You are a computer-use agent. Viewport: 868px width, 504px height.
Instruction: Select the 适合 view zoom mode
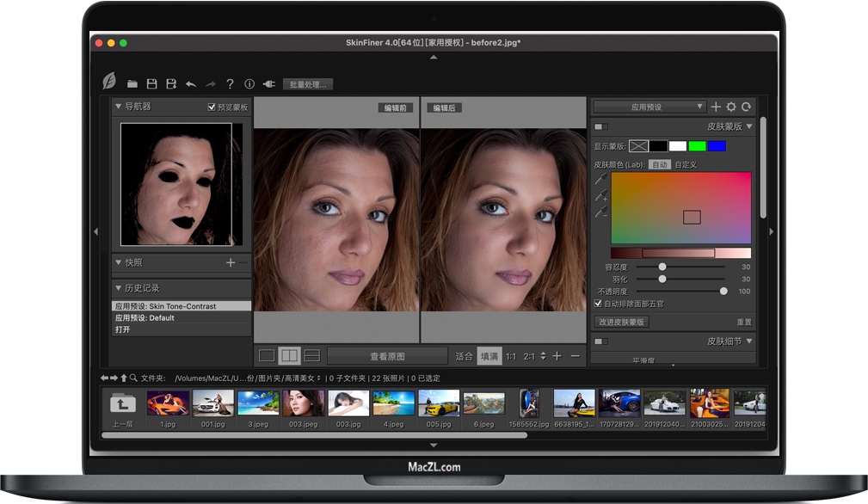click(465, 355)
